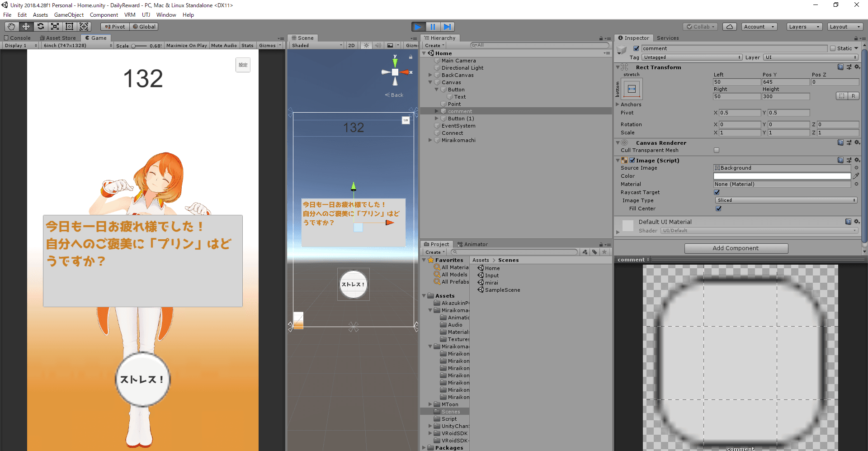Viewport: 868px width, 451px height.
Task: Open 6inch resolution aspect dropdown
Action: click(x=78, y=45)
